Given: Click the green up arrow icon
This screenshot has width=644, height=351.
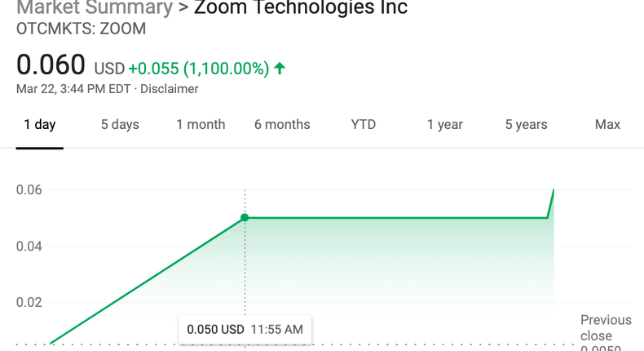Looking at the screenshot, I should 280,69.
